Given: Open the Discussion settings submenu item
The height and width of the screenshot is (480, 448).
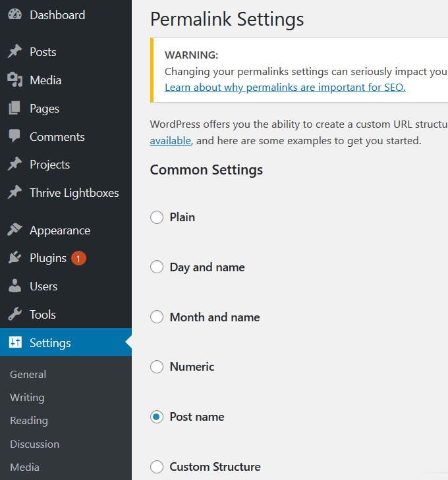Looking at the screenshot, I should pos(34,444).
